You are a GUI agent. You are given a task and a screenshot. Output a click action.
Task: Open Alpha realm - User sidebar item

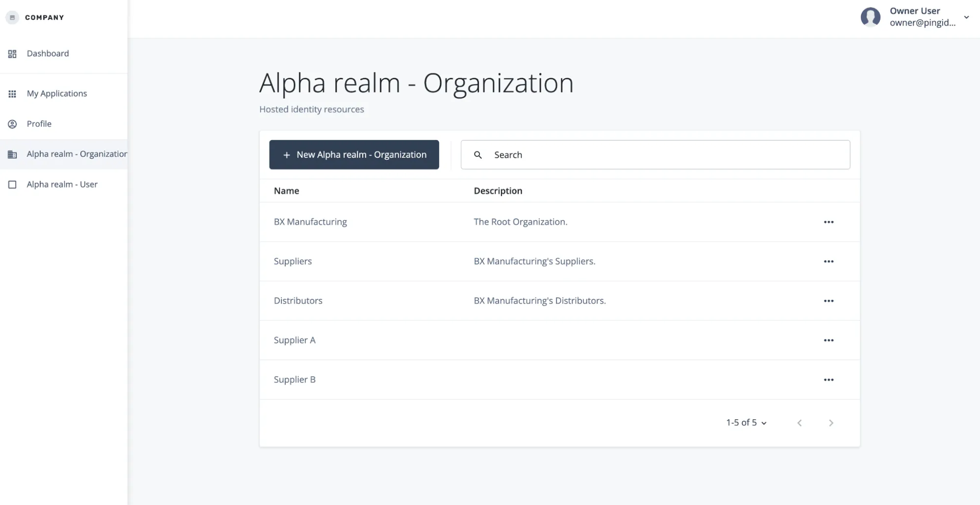pyautogui.click(x=64, y=185)
